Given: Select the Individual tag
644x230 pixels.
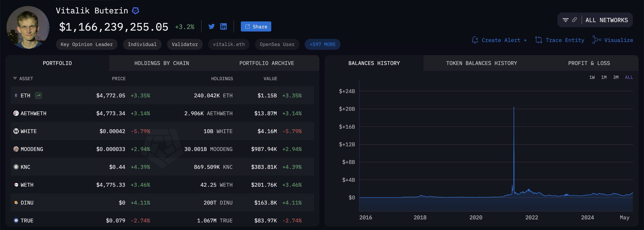Looking at the screenshot, I should (x=142, y=44).
